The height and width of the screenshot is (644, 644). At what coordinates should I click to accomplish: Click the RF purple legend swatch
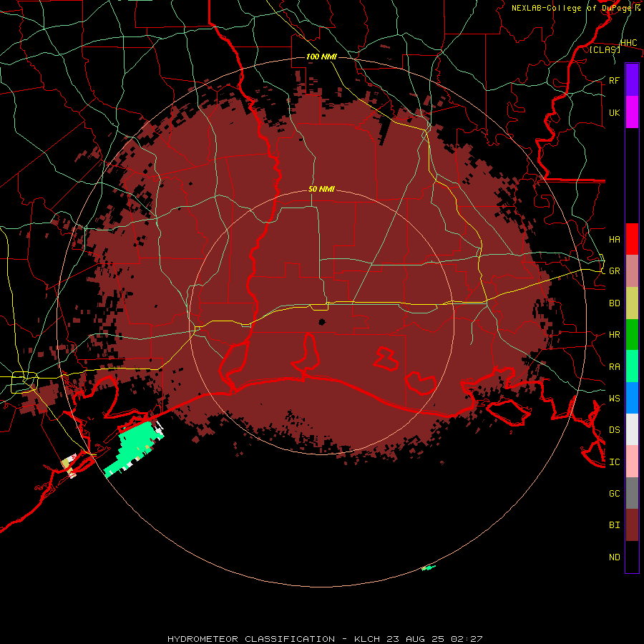tap(632, 80)
